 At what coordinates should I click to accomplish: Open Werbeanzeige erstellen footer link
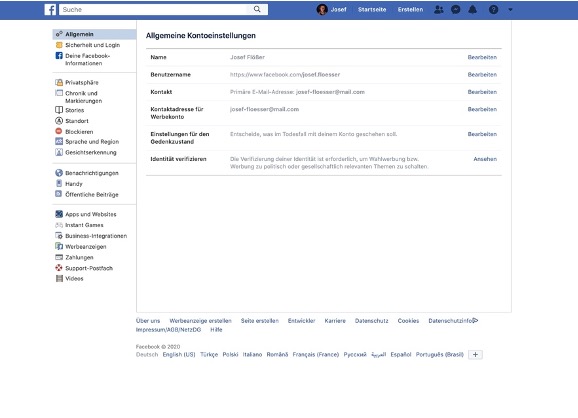201,321
